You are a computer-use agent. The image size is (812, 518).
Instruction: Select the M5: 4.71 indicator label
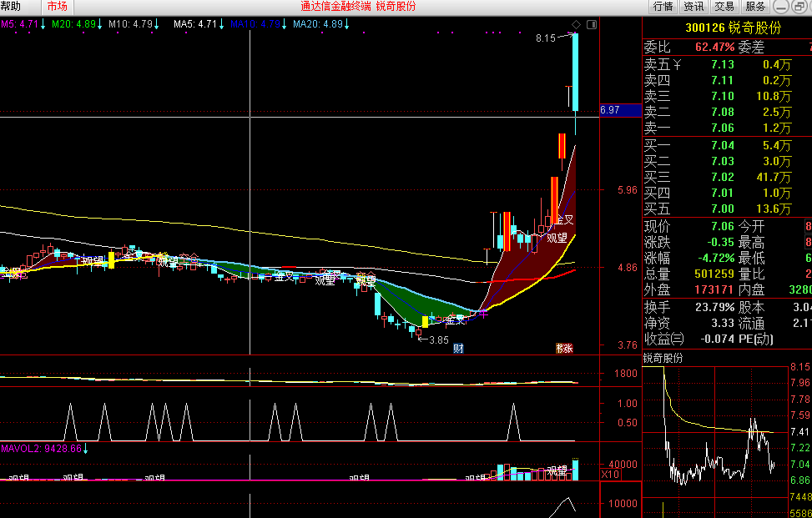[20, 24]
